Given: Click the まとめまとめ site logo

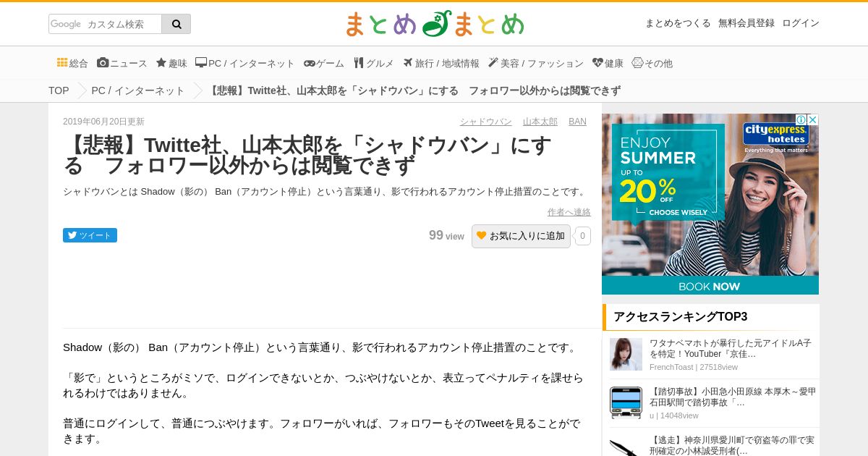Looking at the screenshot, I should point(434,25).
